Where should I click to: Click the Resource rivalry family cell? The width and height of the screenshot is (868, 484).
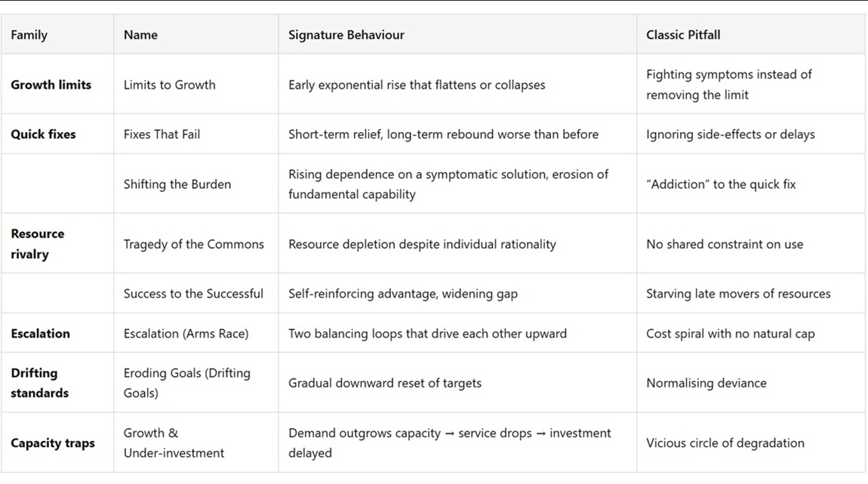pyautogui.click(x=38, y=244)
